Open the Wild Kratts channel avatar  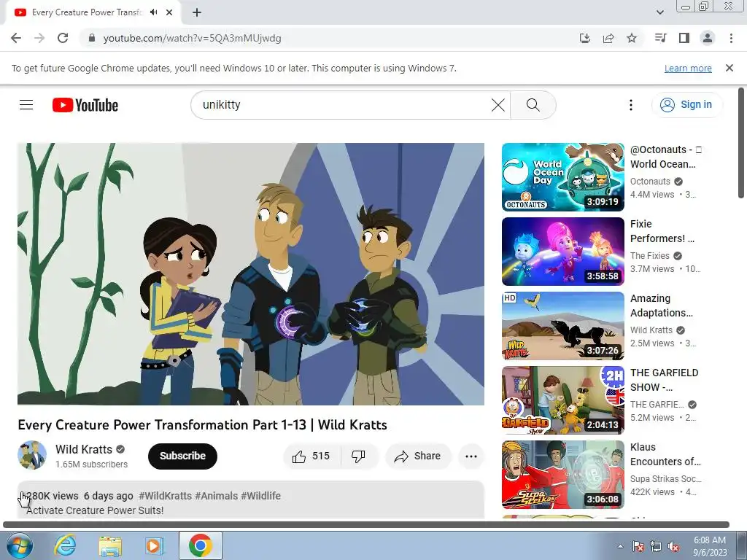32,455
